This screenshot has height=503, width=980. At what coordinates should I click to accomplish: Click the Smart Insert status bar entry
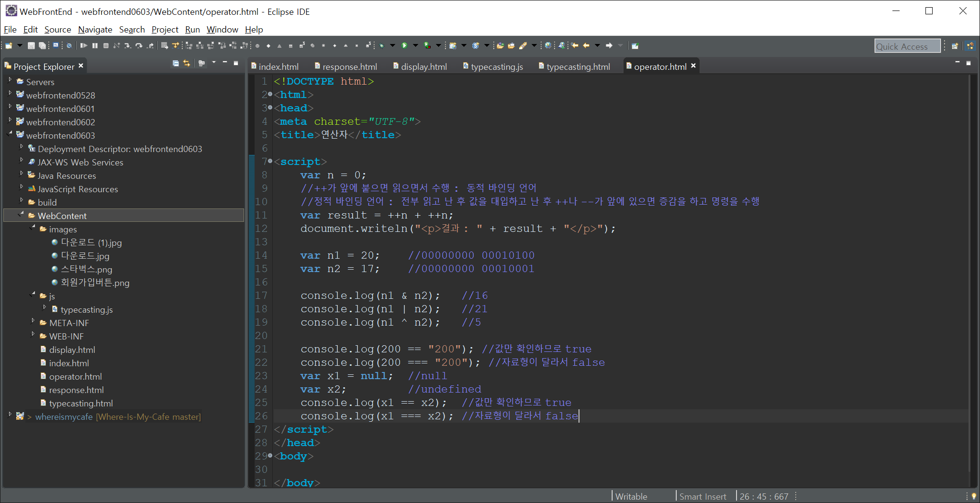click(x=702, y=496)
